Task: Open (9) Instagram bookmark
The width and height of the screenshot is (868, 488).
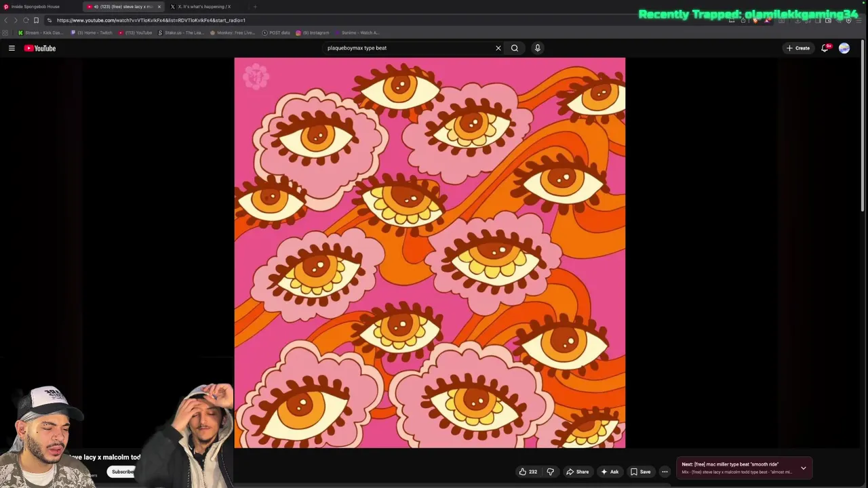Action: coord(313,33)
